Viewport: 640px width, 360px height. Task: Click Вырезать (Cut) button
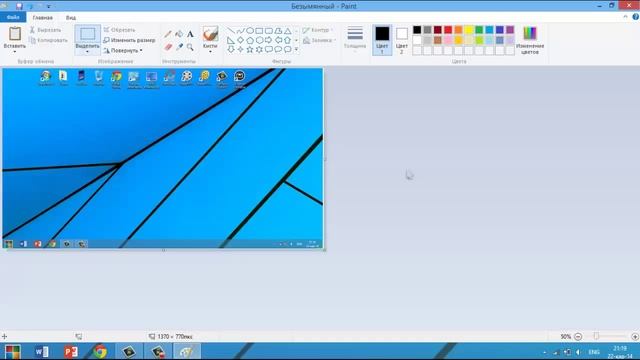45,30
